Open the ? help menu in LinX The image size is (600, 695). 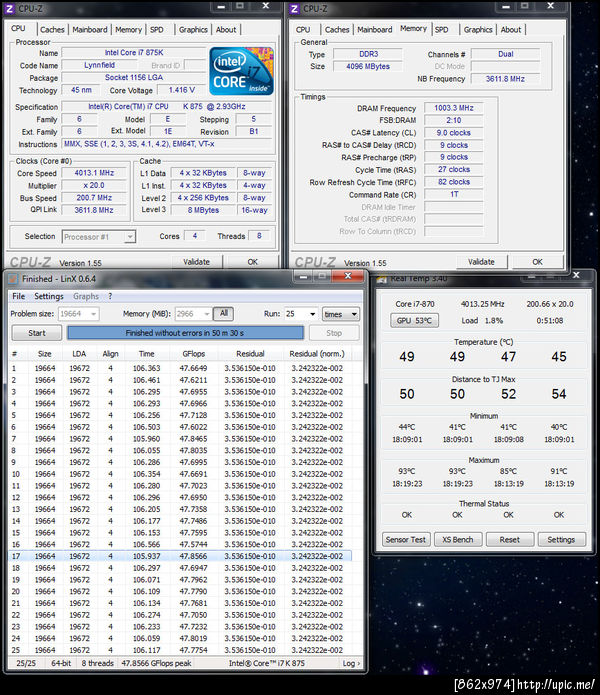tap(110, 296)
